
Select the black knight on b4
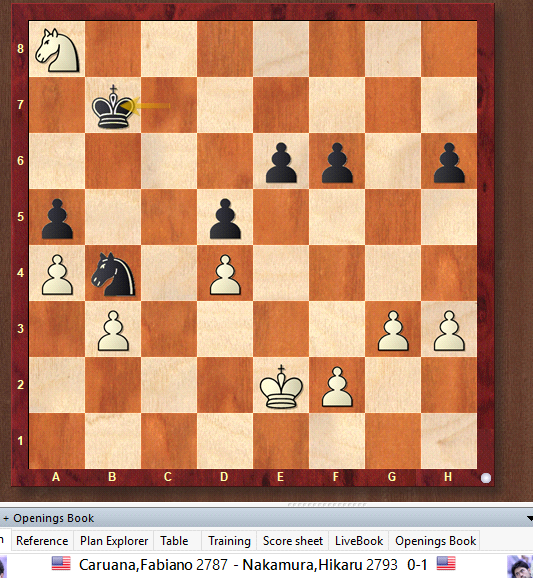[x=113, y=274]
